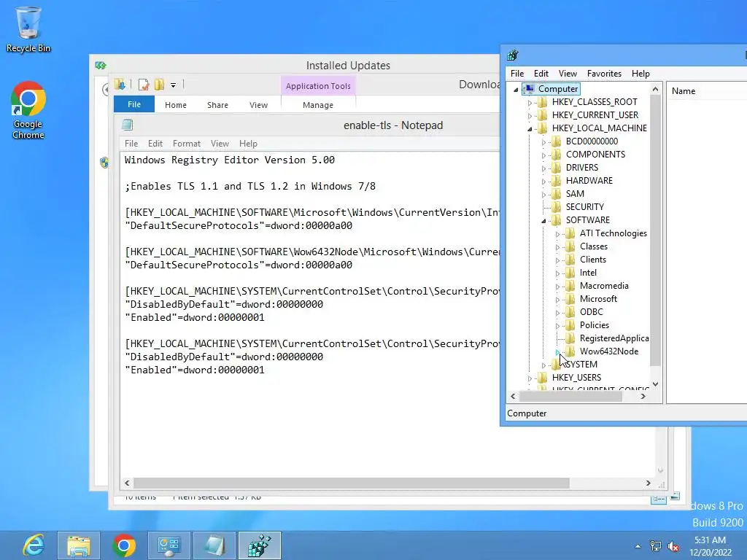
Task: Expand HKEY_CLASSES_ROOT key
Action: click(x=530, y=102)
